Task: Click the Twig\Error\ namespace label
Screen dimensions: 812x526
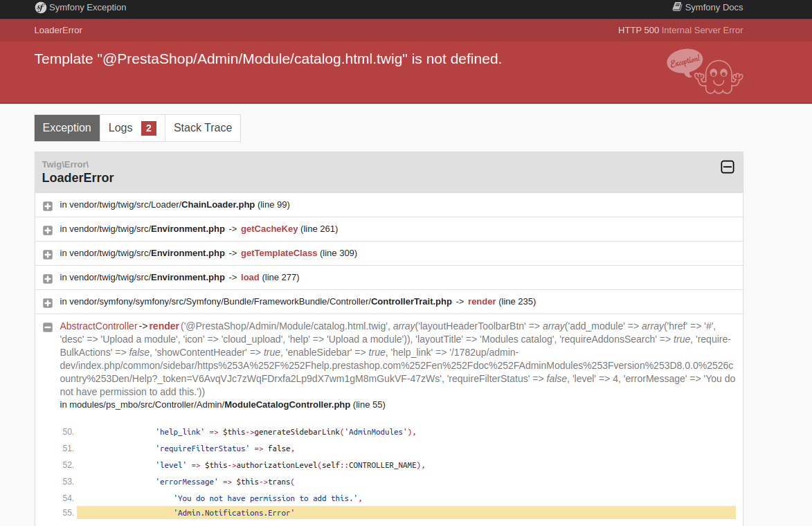Action: 65,165
